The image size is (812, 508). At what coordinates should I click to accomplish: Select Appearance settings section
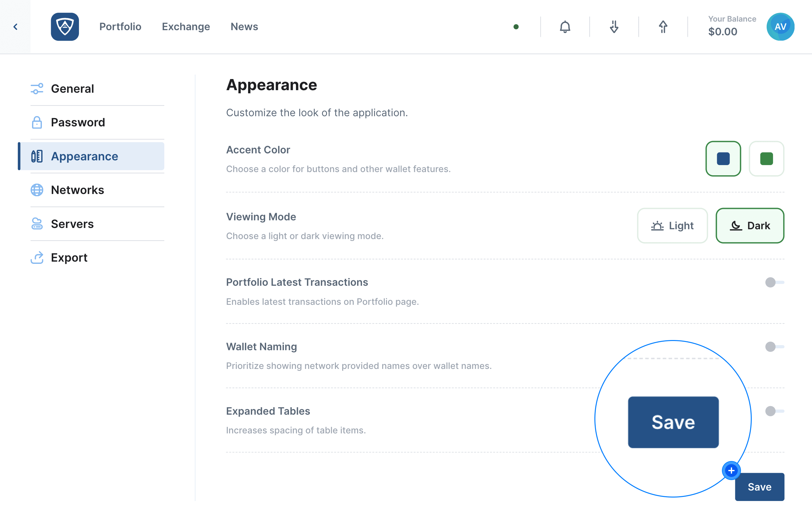[91, 156]
